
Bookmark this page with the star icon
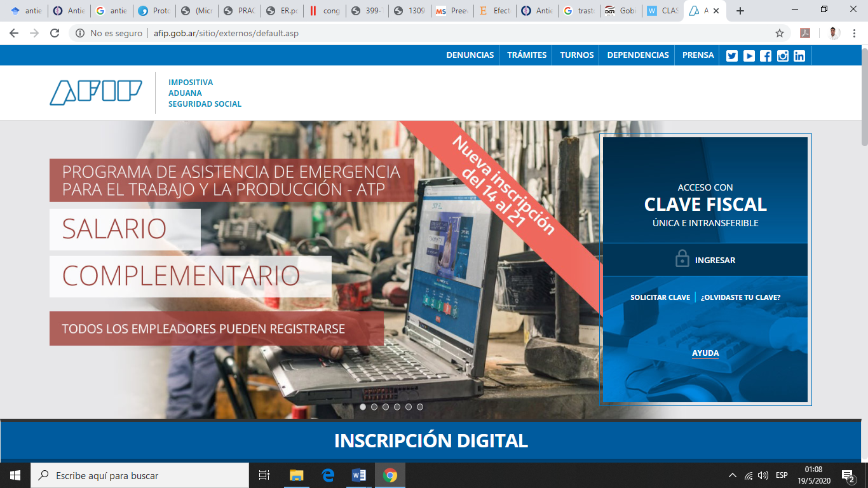[780, 33]
